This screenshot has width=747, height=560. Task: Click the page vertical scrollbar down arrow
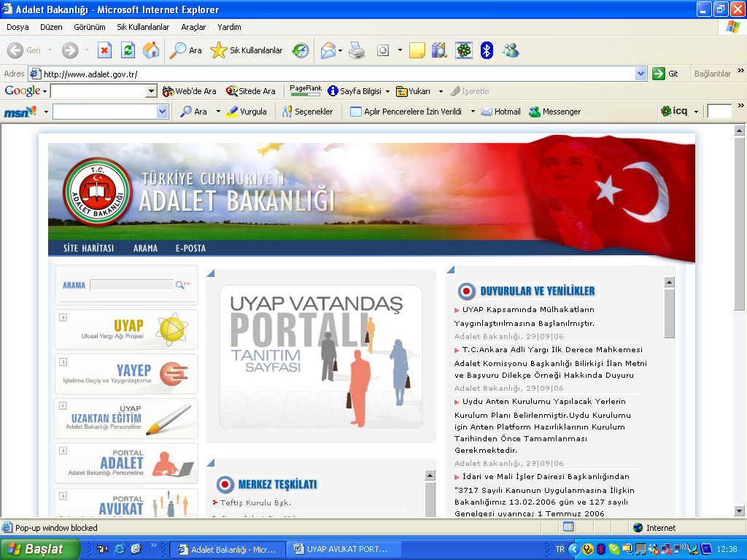740,511
